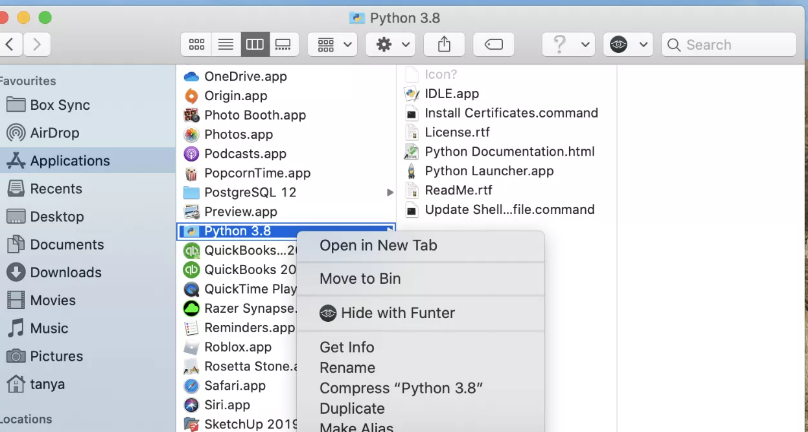Viewport: 808px width, 432px height.
Task: Select the Python Launcher.app rocket icon
Action: [x=411, y=171]
